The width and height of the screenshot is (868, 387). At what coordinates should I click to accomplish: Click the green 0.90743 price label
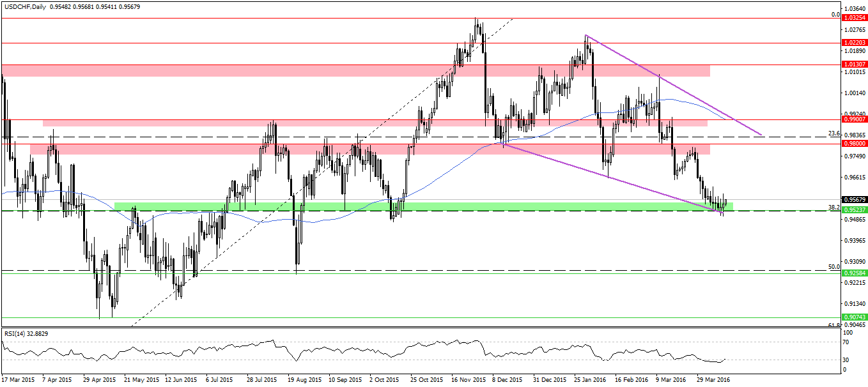tap(853, 317)
